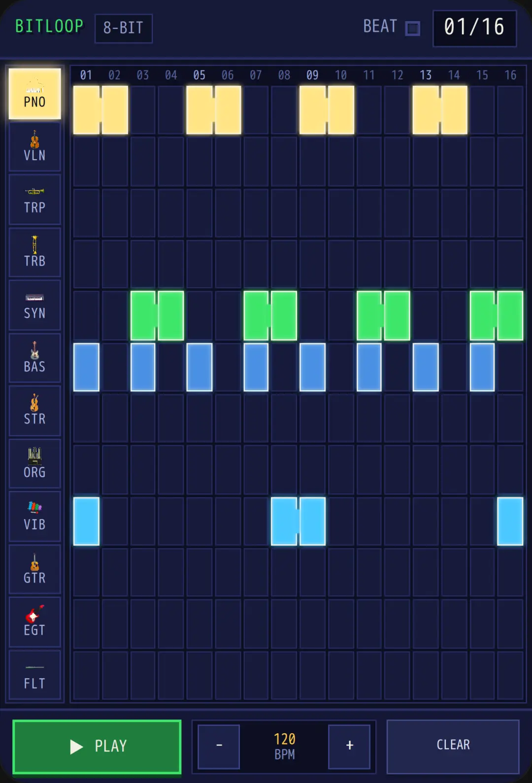The height and width of the screenshot is (783, 532).
Task: Disable the VIB row step 08 cell
Action: coord(284,522)
